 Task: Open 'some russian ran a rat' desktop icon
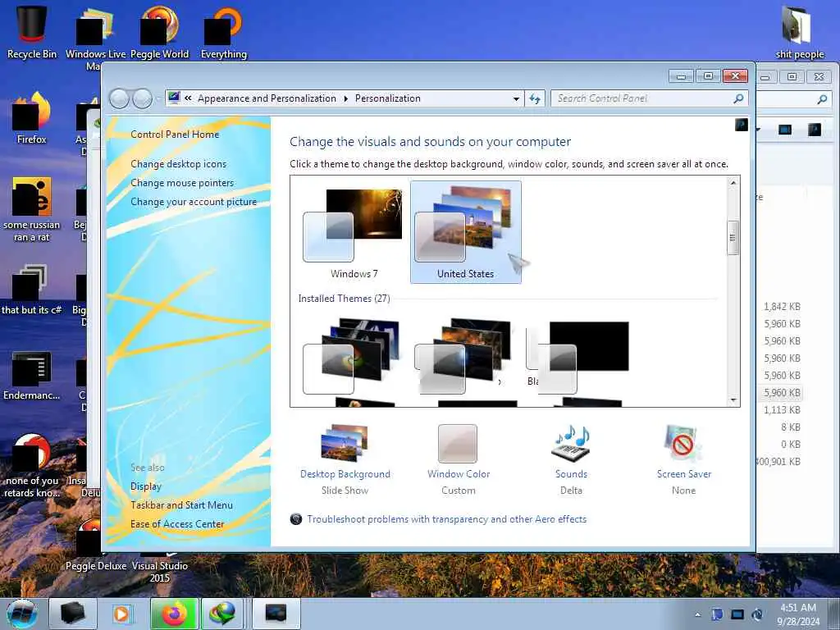coord(32,209)
